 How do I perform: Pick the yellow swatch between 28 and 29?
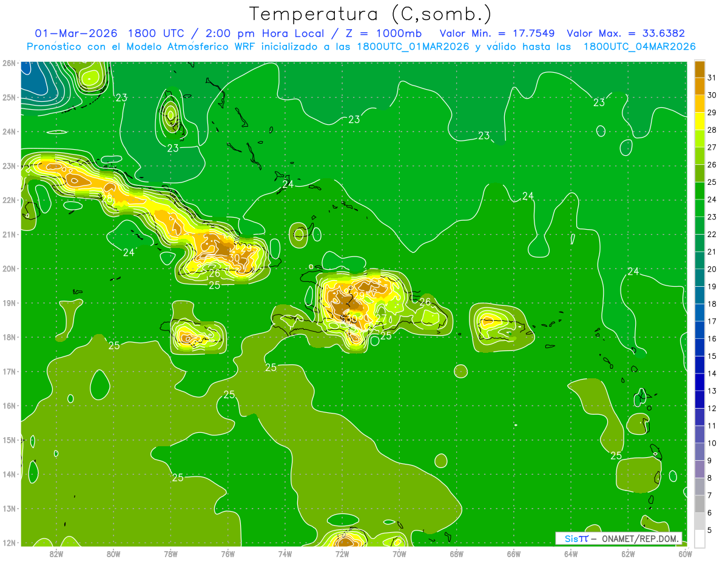(699, 121)
